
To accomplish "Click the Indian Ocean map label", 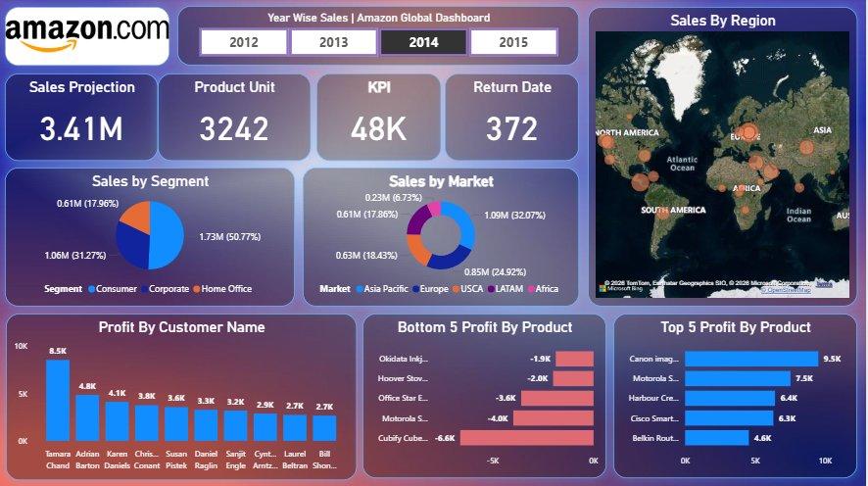I will point(798,215).
